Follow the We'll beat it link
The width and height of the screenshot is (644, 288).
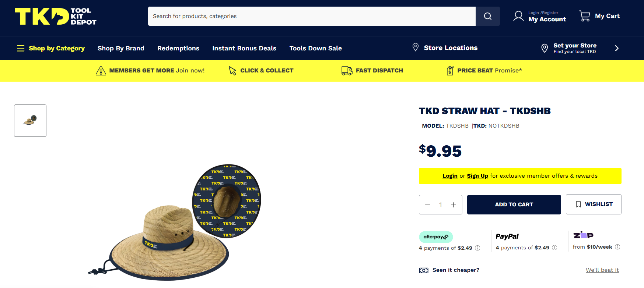coord(602,270)
